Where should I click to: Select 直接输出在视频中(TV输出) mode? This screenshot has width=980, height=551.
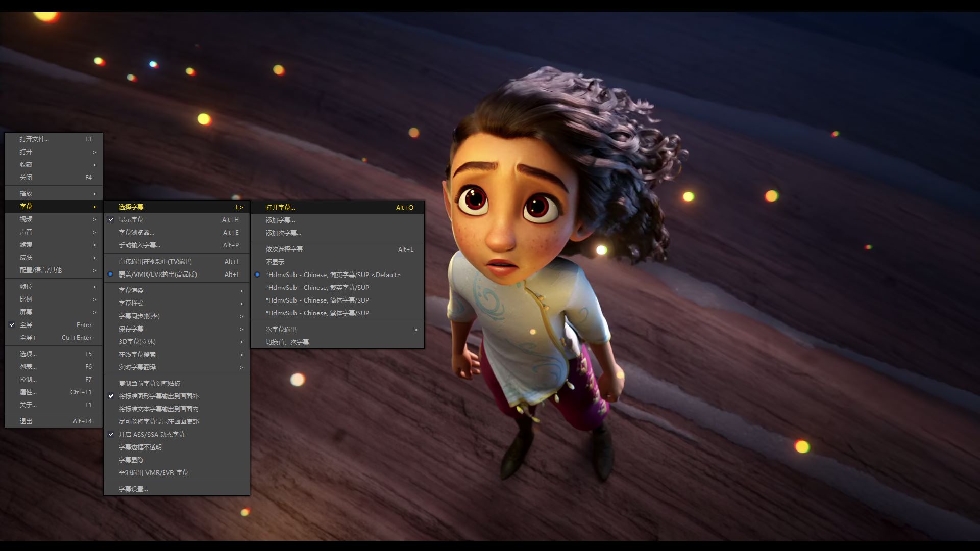[x=155, y=261]
